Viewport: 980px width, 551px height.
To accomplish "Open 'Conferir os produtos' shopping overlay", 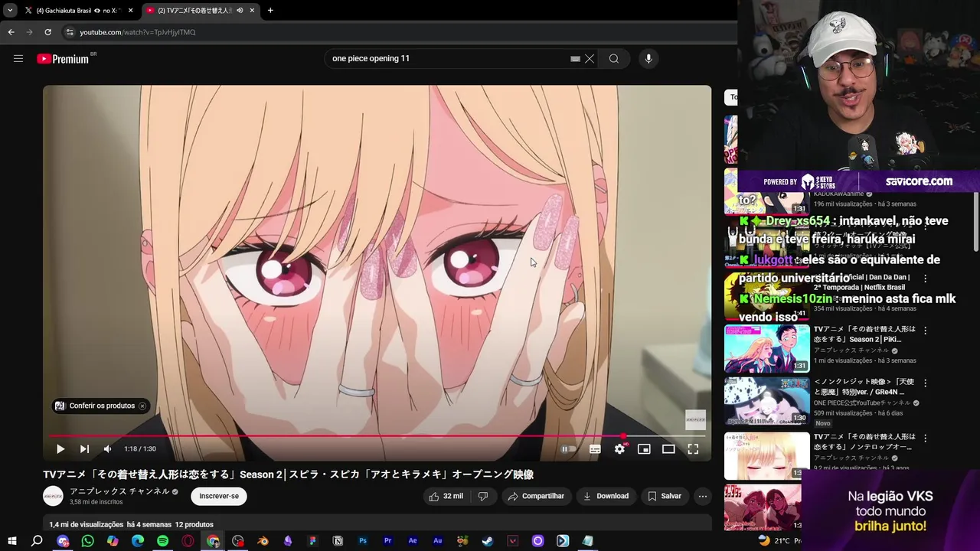I will point(95,406).
